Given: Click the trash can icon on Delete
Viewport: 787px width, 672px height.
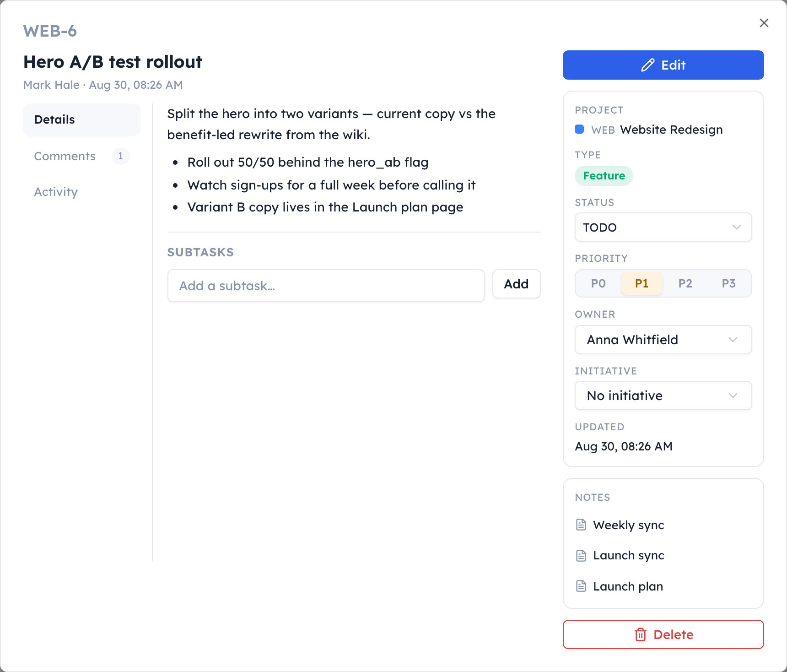Looking at the screenshot, I should pos(641,634).
